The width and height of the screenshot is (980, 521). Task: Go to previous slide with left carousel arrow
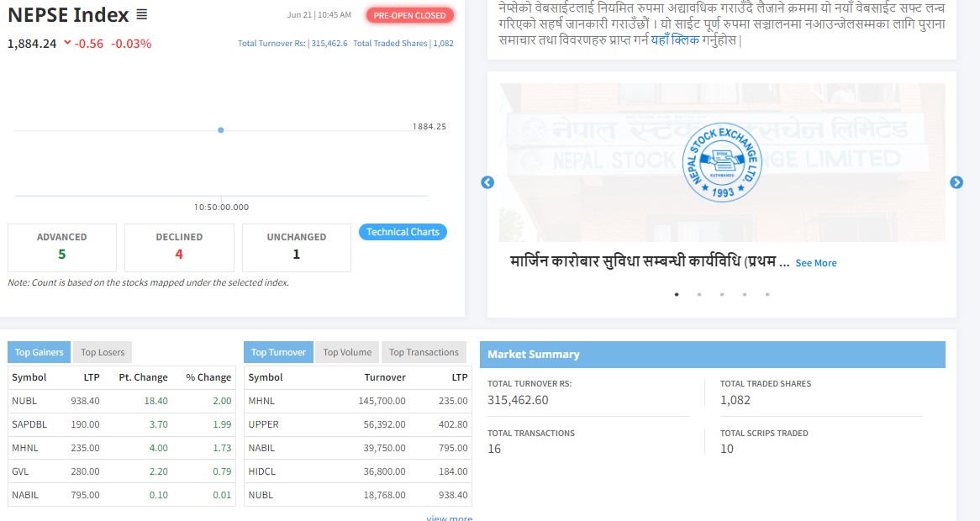pyautogui.click(x=487, y=182)
